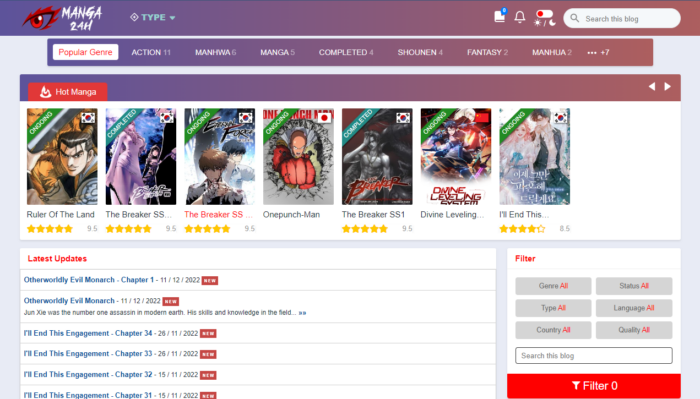Expand the TYPE dropdown menu
The width and height of the screenshot is (700, 399).
[153, 17]
